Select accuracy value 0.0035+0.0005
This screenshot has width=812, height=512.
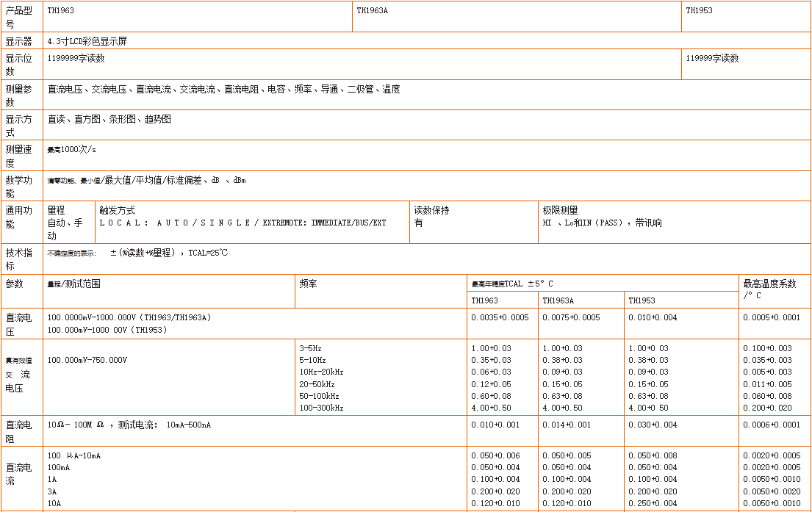click(x=500, y=317)
